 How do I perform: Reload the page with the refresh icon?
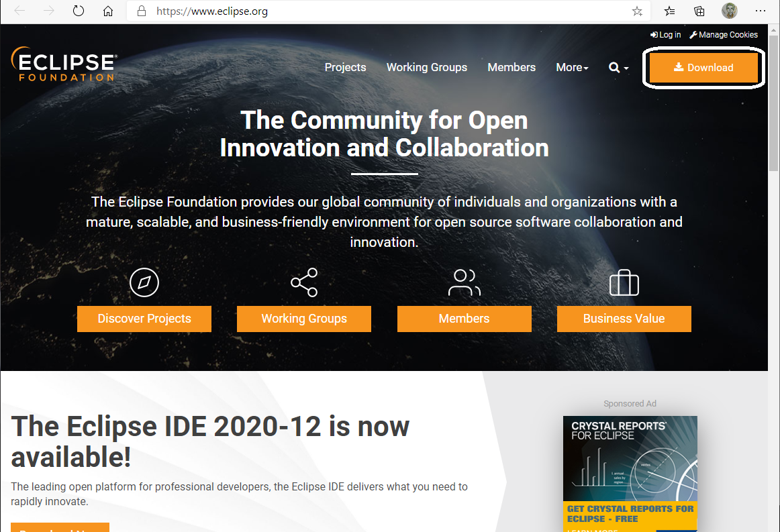(x=78, y=11)
